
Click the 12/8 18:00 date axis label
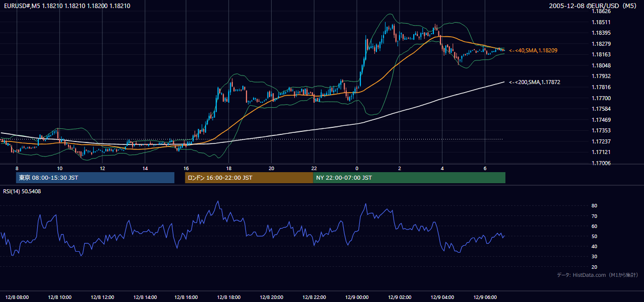pos(228,297)
